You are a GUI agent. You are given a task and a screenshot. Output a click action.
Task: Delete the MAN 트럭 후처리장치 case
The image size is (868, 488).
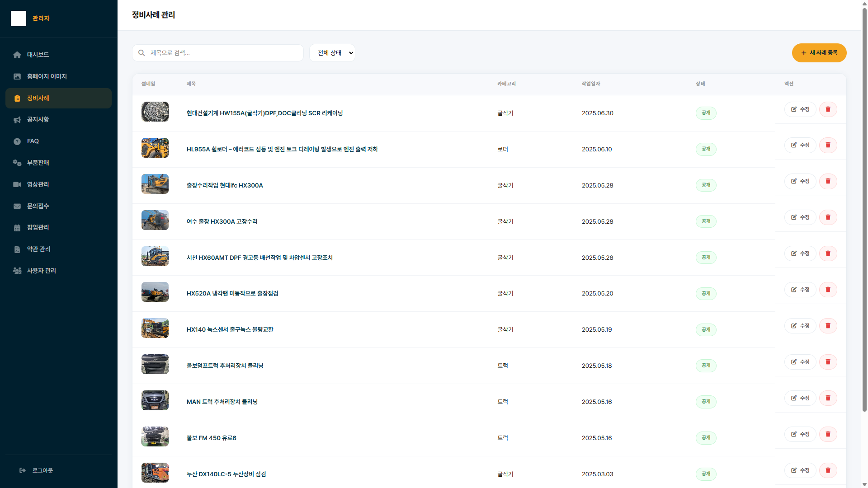click(x=828, y=398)
